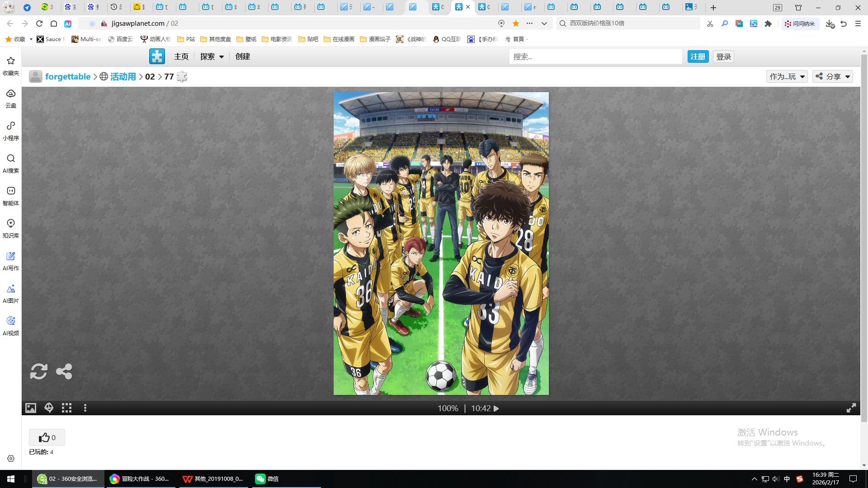
Task: Arrange pieces with the grid icon
Action: pyautogui.click(x=67, y=408)
